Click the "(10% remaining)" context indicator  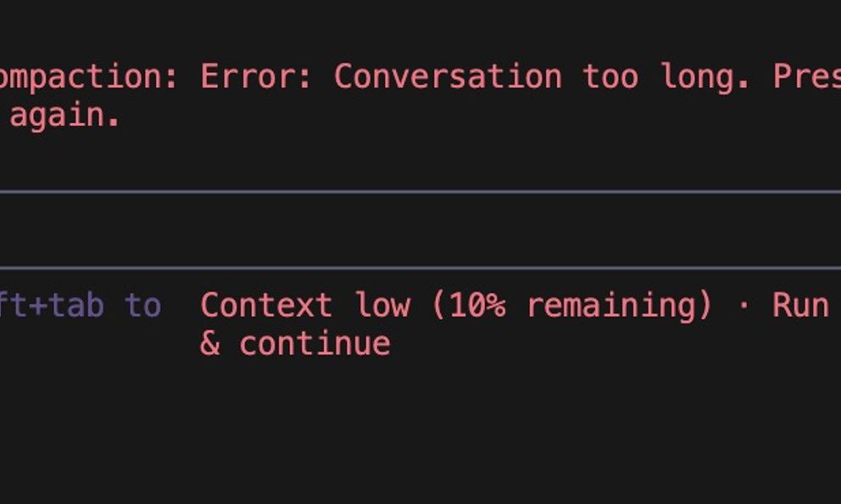(572, 305)
